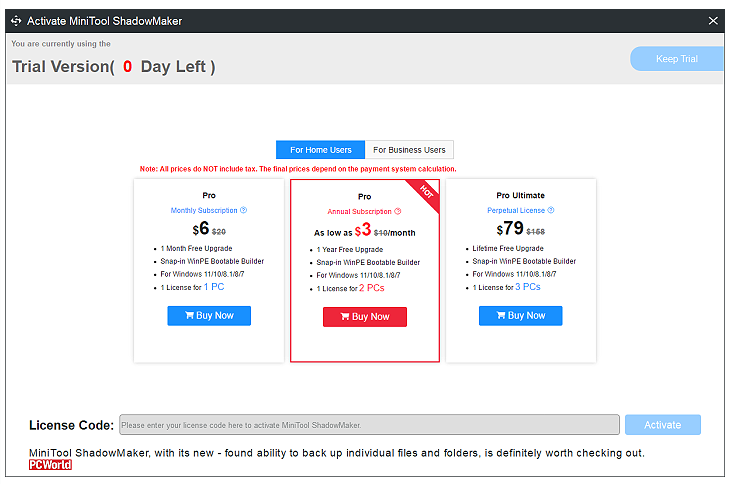Buy Now for Pro monthly $6 plan
This screenshot has height=484, width=731.
click(x=209, y=316)
